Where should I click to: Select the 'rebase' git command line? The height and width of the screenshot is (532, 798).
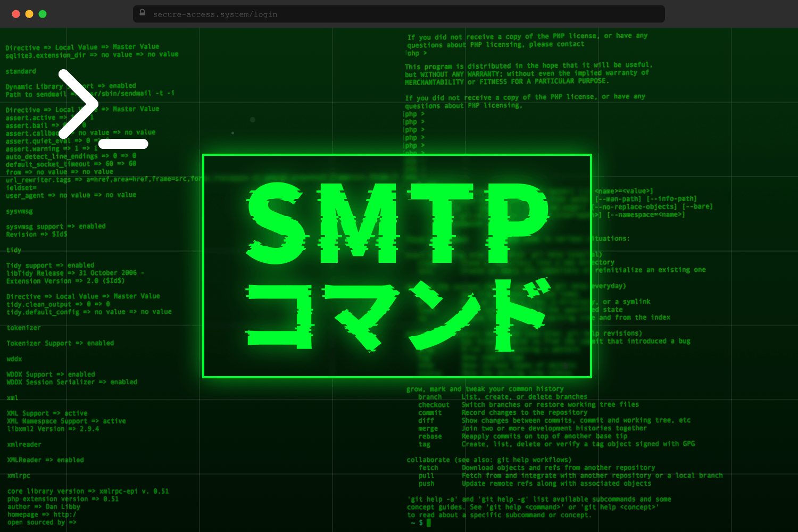coord(430,436)
